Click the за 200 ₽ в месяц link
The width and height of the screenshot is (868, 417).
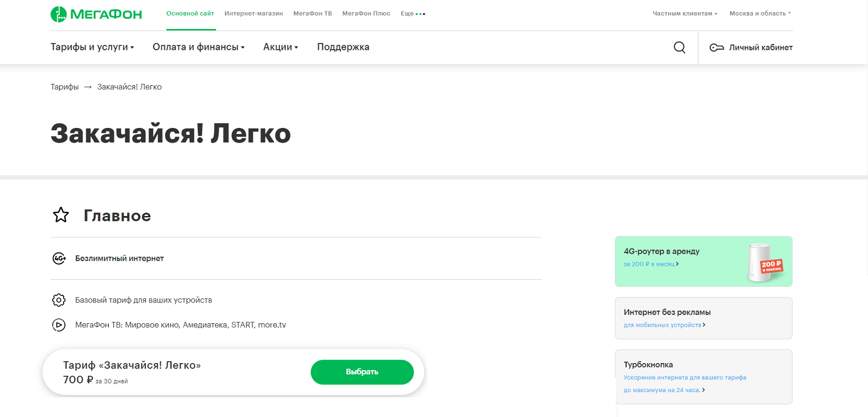[650, 264]
